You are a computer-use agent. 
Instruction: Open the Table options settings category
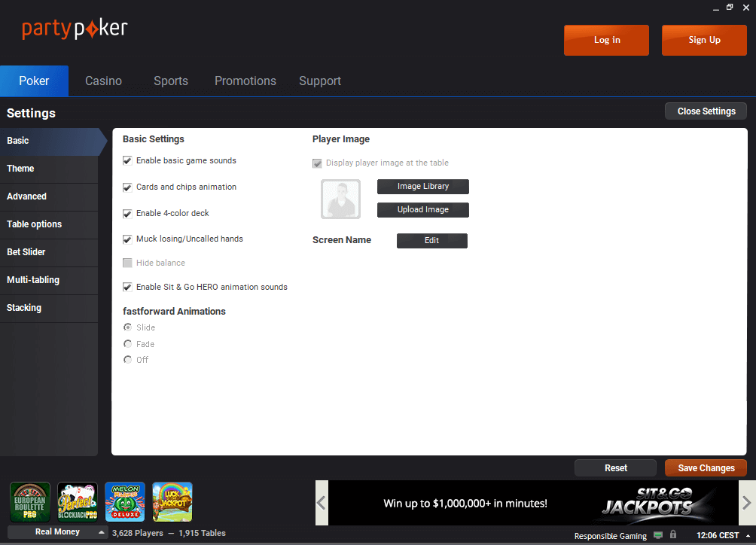coord(49,224)
